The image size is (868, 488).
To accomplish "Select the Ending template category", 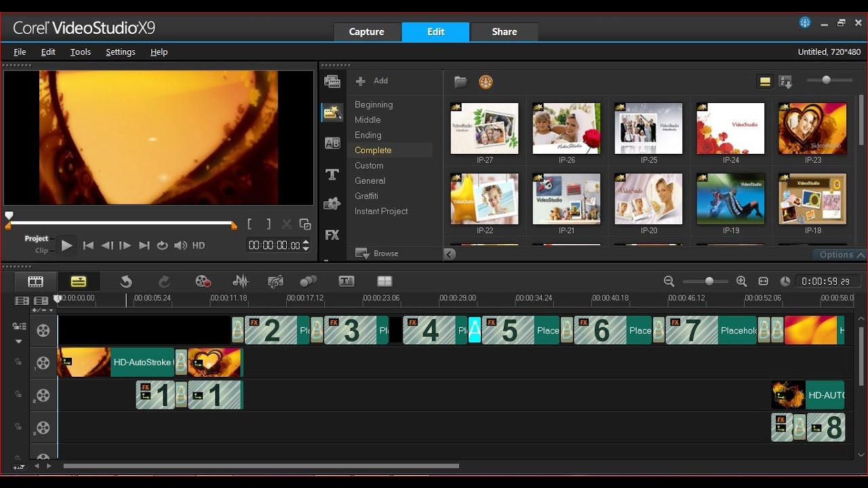I will 368,135.
